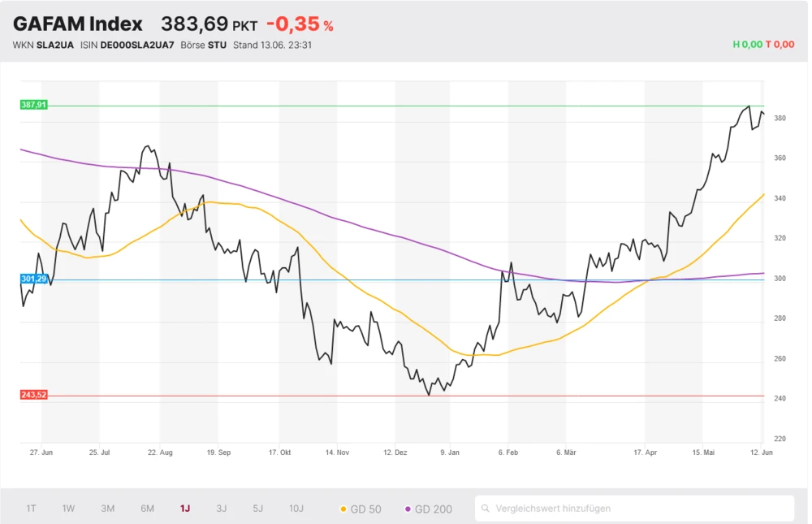The image size is (812, 524).
Task: Click the purple GD 200 color dot
Action: point(408,509)
